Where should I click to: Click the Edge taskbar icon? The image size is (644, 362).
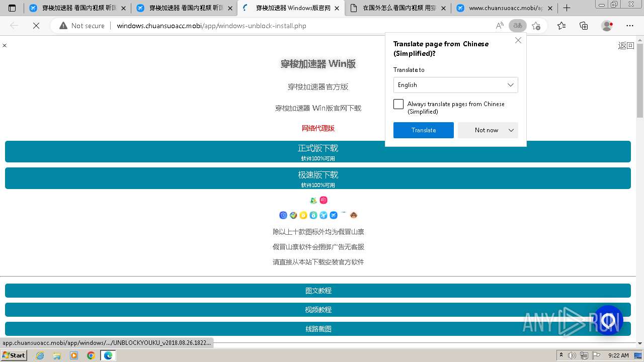(x=108, y=355)
